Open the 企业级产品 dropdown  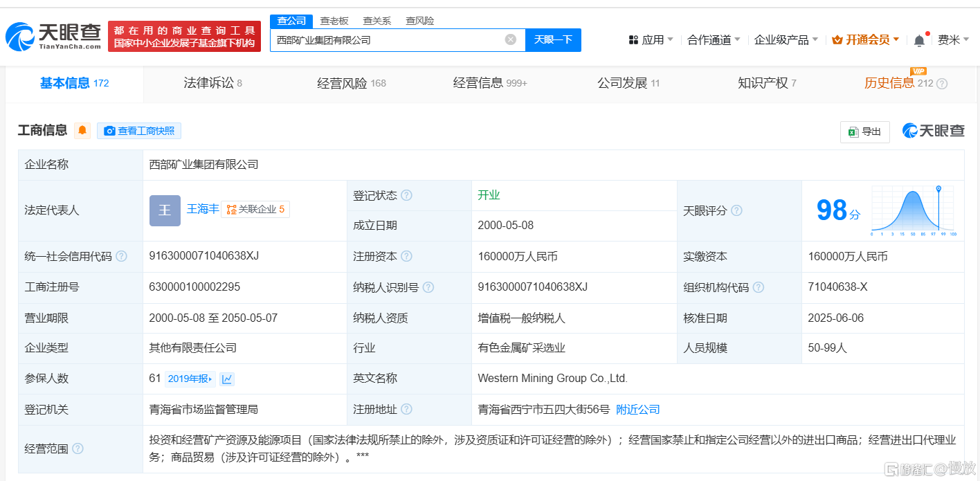786,40
